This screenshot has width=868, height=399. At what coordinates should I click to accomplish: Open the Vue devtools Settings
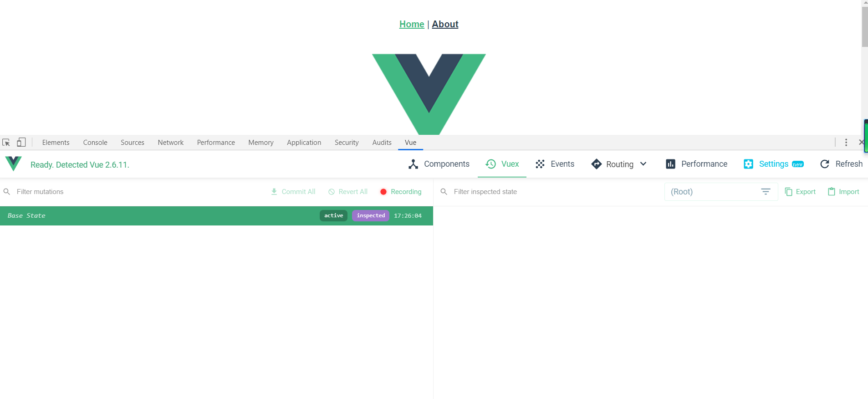pyautogui.click(x=774, y=164)
